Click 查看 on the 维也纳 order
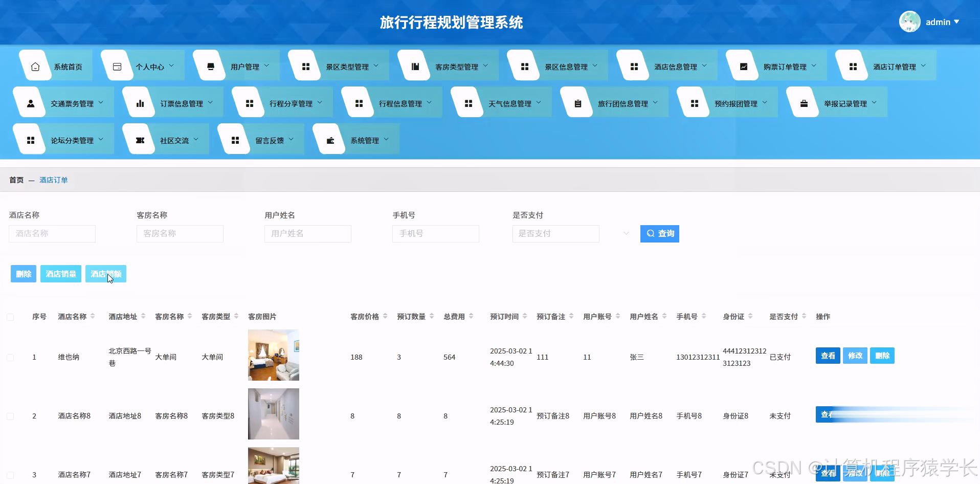Screen dimensions: 980x484 click(828, 355)
